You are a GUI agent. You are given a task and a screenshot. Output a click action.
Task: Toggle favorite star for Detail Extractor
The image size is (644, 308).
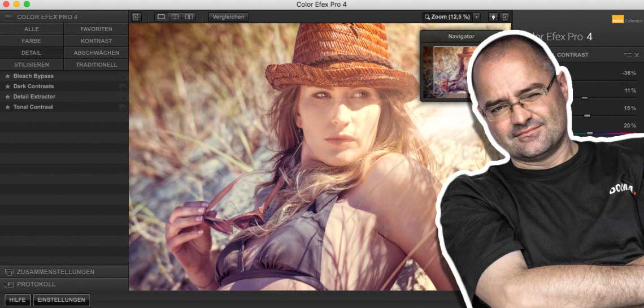[x=7, y=97]
